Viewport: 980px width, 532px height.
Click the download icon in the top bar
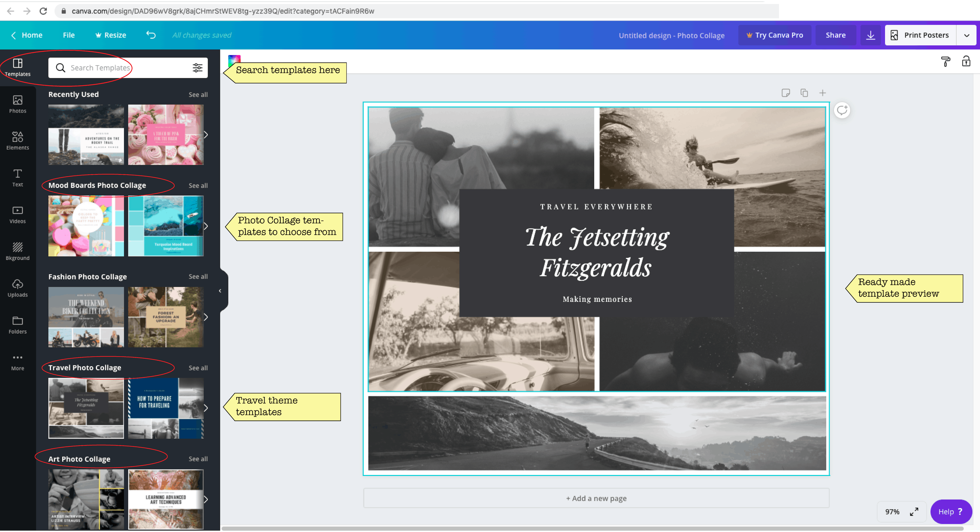click(870, 35)
